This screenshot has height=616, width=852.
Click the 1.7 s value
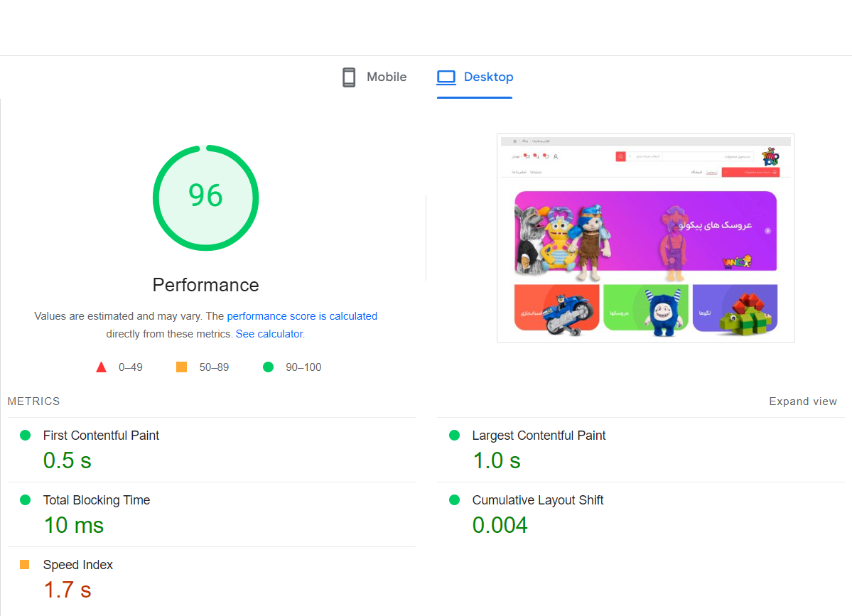pyautogui.click(x=68, y=590)
